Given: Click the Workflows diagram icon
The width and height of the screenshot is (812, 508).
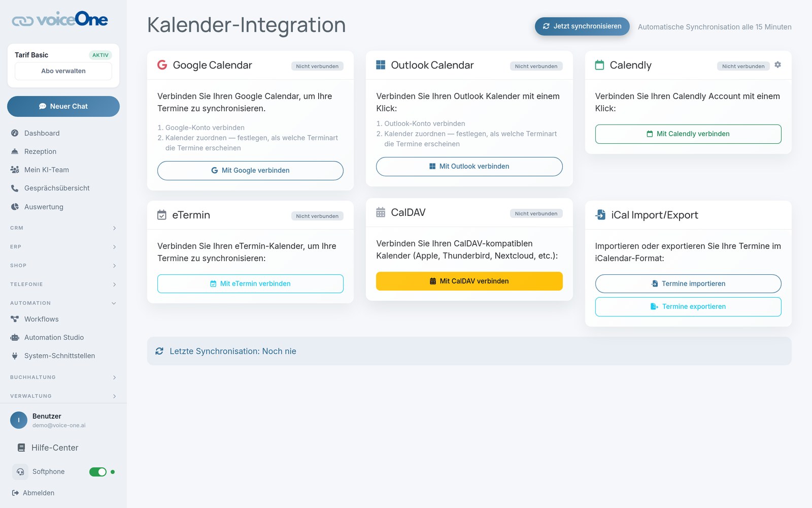Looking at the screenshot, I should pyautogui.click(x=15, y=319).
